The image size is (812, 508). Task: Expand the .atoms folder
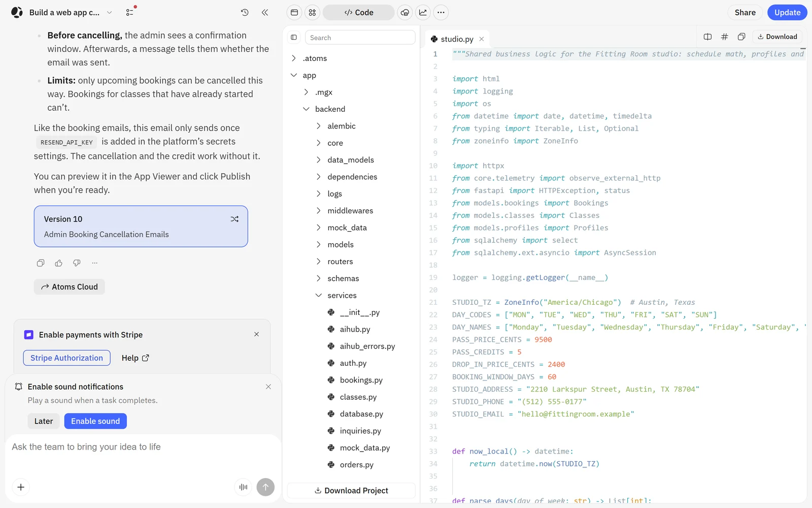coord(294,58)
